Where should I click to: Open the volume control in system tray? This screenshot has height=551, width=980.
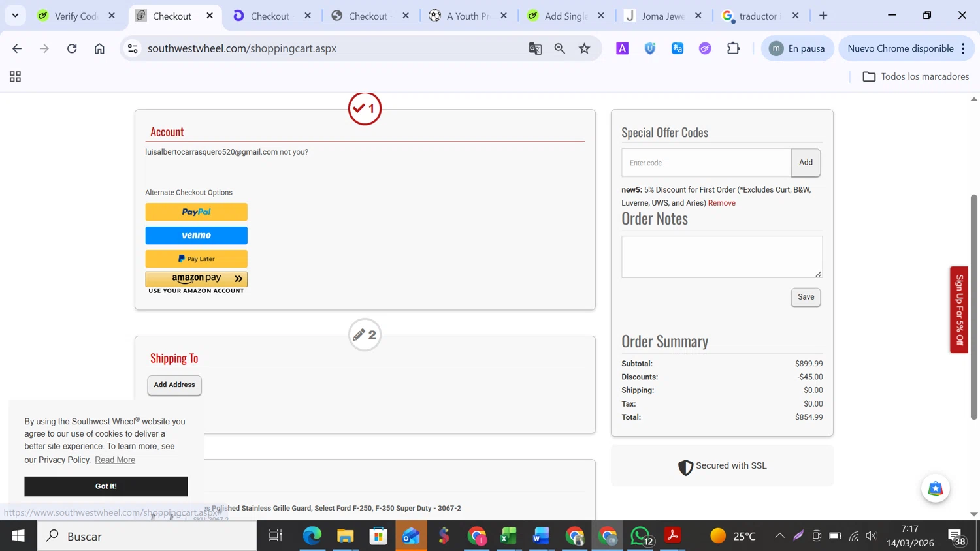pos(872,536)
